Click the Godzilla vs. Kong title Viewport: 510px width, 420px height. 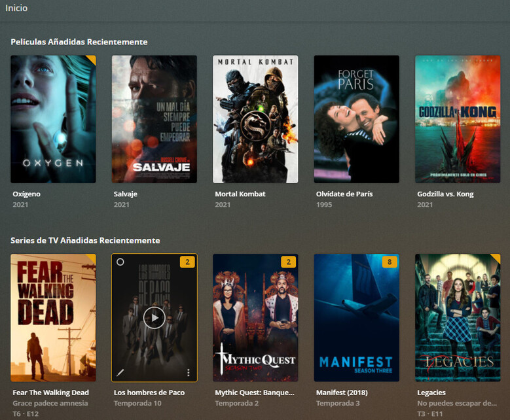click(445, 194)
